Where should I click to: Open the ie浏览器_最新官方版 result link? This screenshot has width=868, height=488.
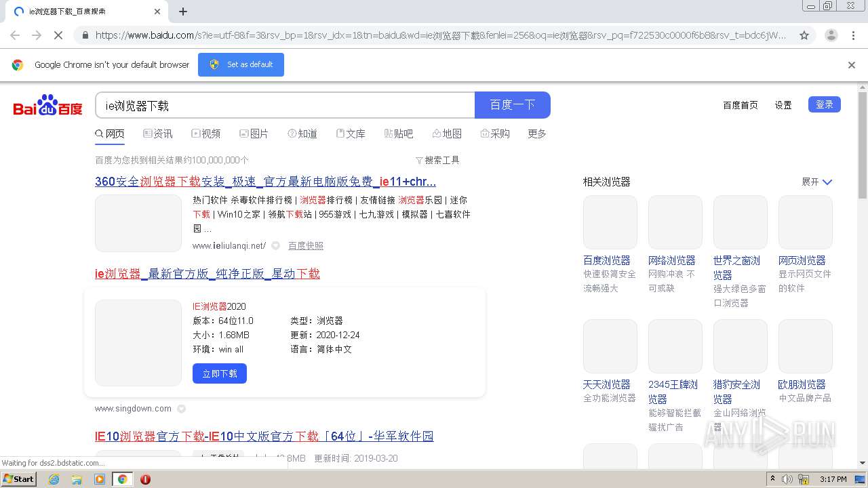pos(208,274)
